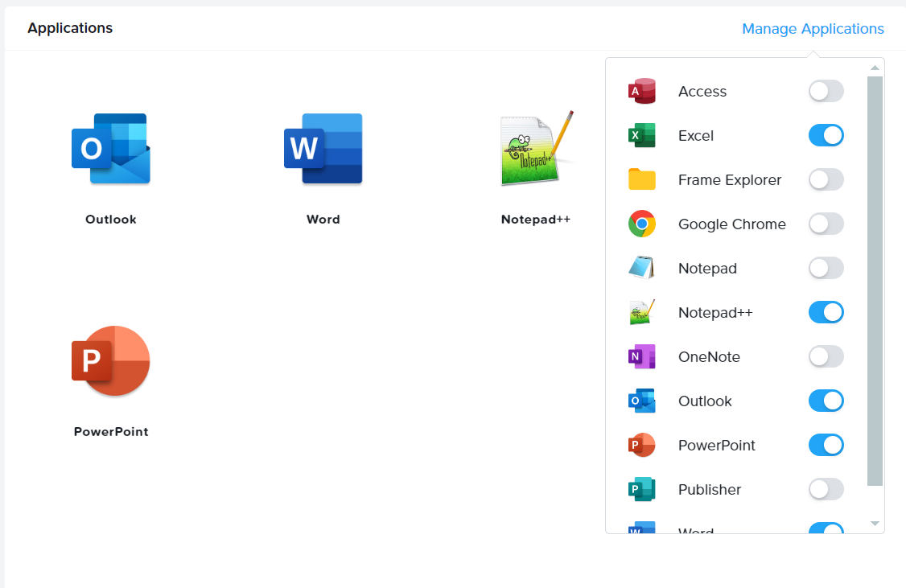Select the Applications heading
Screen dimensions: 906x588
[x=70, y=27]
